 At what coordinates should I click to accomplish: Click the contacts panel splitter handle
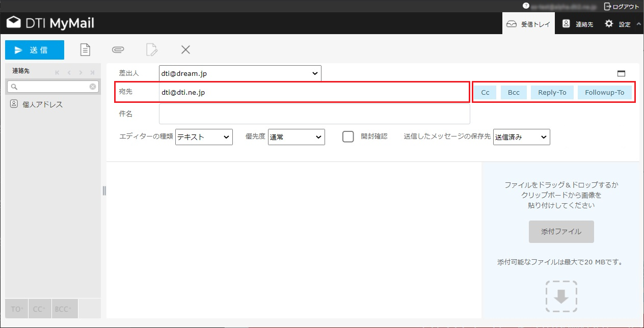(104, 190)
